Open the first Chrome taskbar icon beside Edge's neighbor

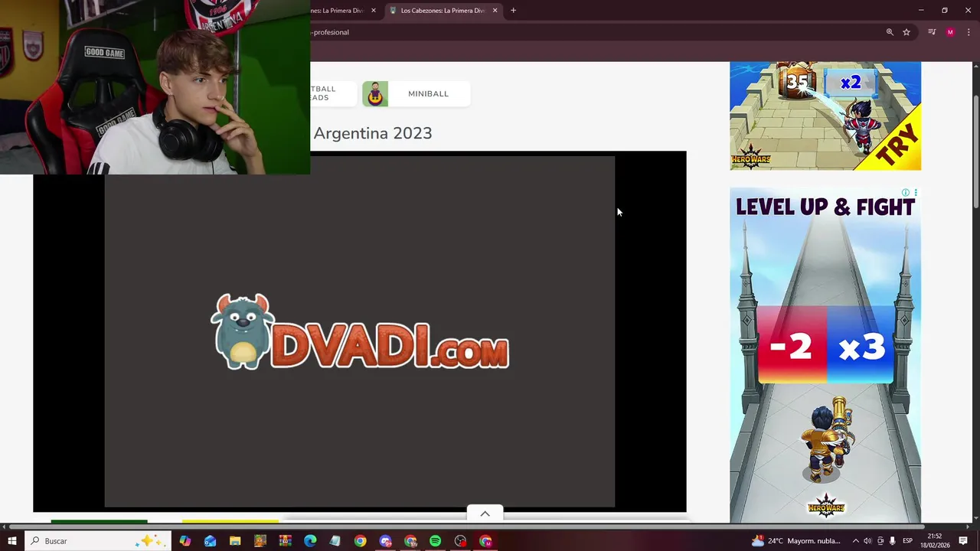pyautogui.click(x=360, y=541)
